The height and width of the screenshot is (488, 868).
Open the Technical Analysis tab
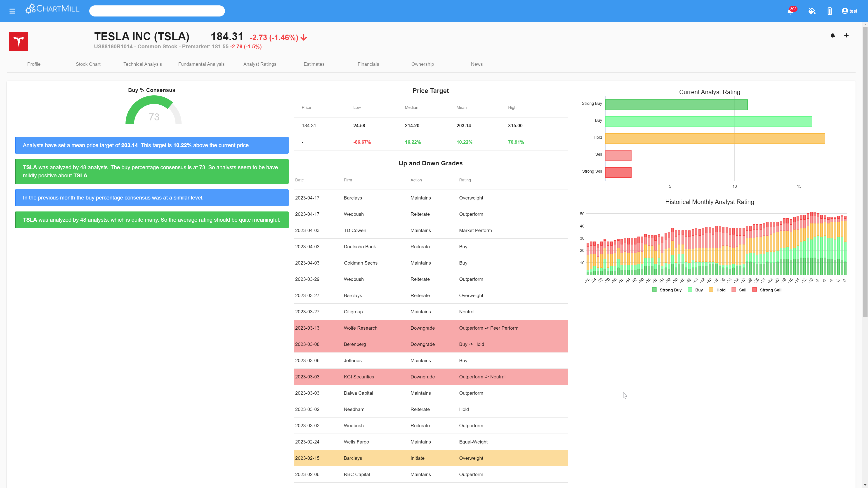click(143, 64)
